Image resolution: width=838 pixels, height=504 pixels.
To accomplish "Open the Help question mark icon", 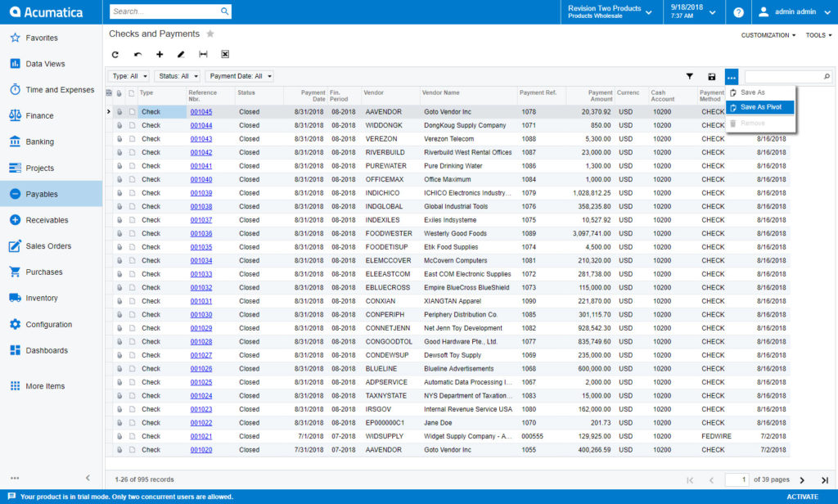I will 738,12.
